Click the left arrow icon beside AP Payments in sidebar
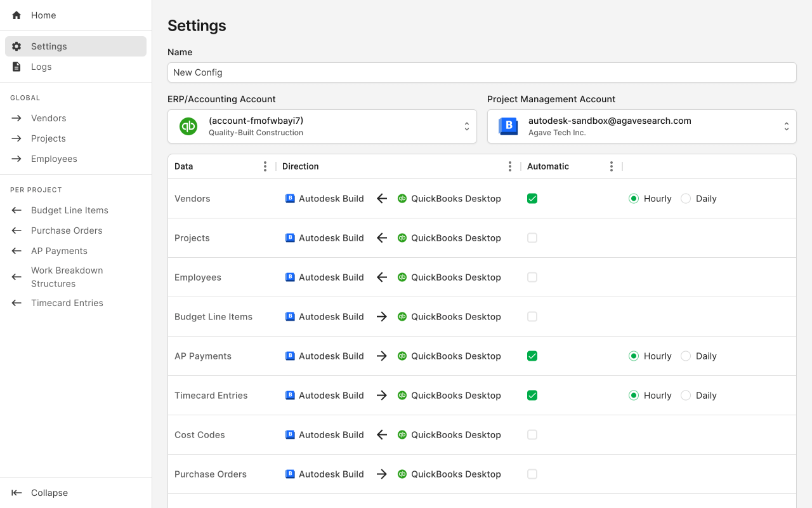Viewport: 812px width, 508px height. (16, 251)
